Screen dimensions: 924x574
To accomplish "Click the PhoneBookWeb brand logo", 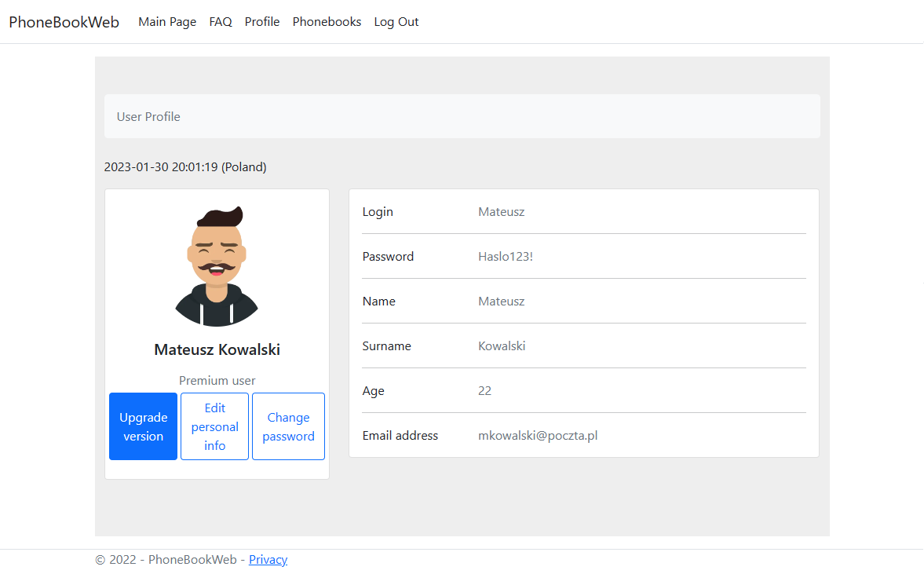I will (64, 22).
